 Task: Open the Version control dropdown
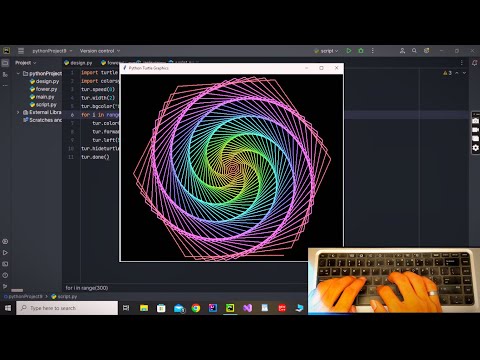tap(100, 51)
